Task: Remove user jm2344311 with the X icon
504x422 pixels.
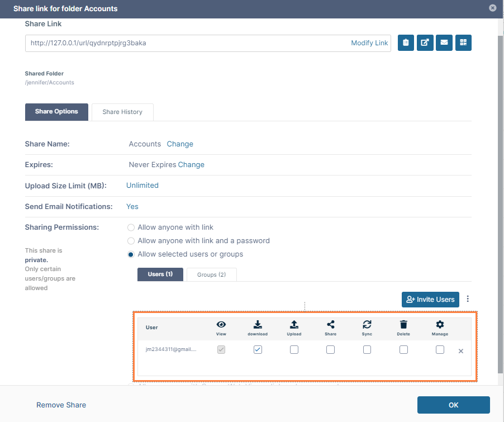Action: point(461,351)
